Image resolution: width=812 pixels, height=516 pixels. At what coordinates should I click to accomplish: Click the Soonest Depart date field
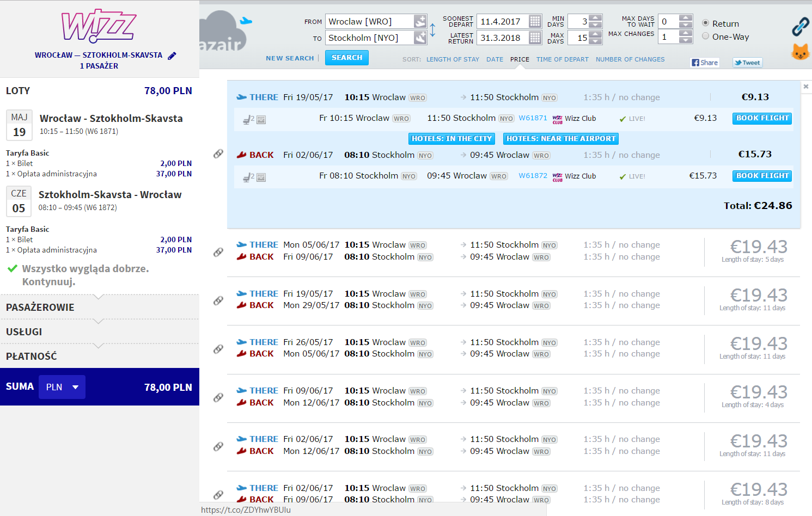pyautogui.click(x=503, y=21)
